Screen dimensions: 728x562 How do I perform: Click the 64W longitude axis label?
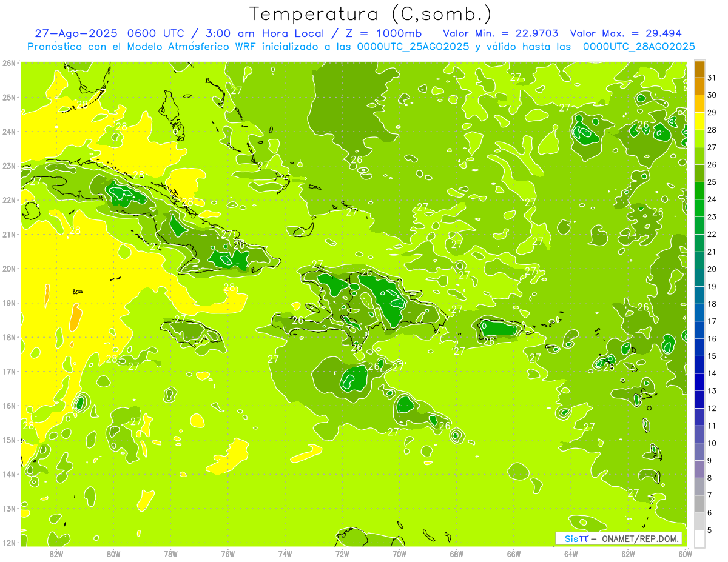click(571, 554)
